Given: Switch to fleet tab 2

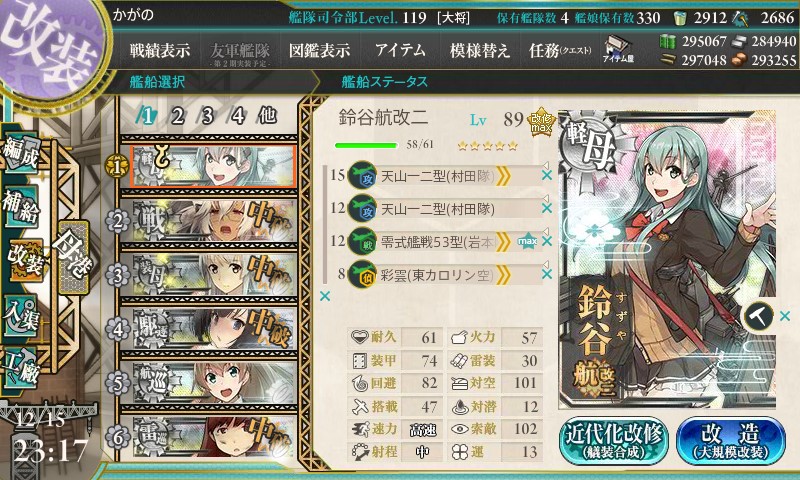Looking at the screenshot, I should tap(177, 116).
